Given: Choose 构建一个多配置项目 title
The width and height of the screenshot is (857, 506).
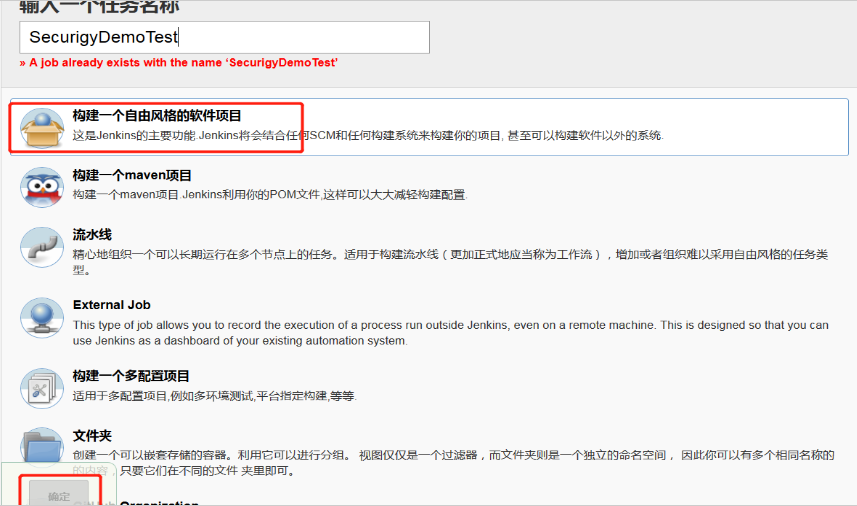Looking at the screenshot, I should 131,376.
